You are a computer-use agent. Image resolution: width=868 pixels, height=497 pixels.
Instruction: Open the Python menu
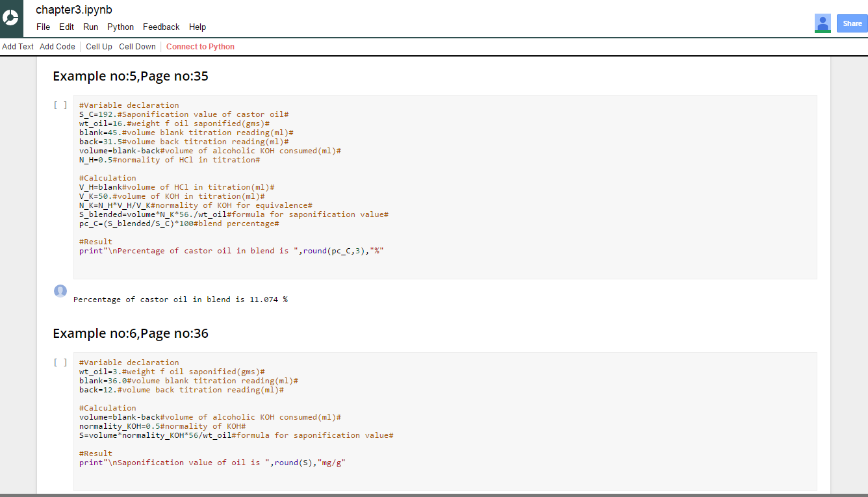tap(120, 27)
